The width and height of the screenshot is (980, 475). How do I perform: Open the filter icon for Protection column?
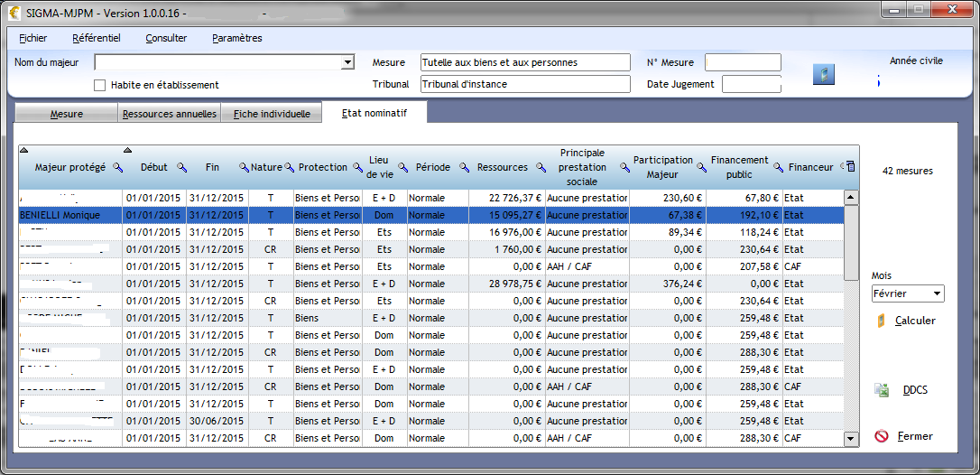click(x=357, y=168)
